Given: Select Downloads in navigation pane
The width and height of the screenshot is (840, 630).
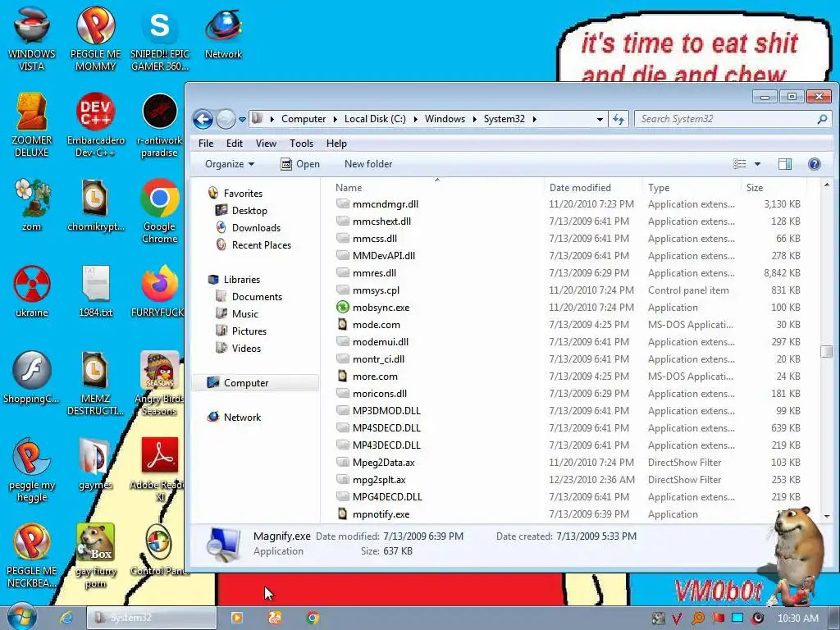Looking at the screenshot, I should click(x=248, y=228).
